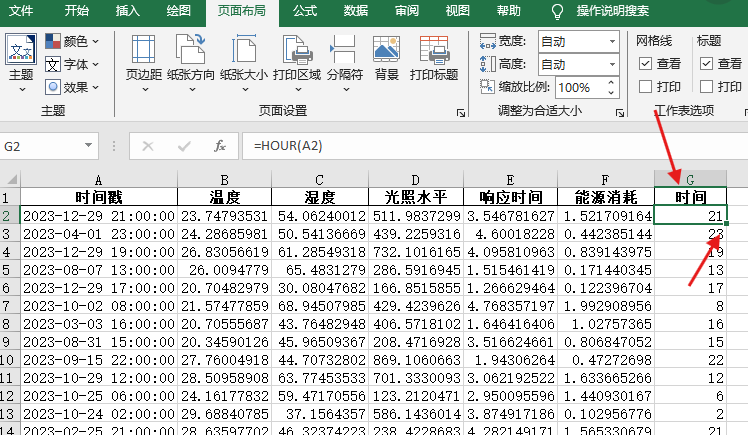The image size is (748, 435).
Task: Increase 缩放比例 with up spinner
Action: [611, 83]
